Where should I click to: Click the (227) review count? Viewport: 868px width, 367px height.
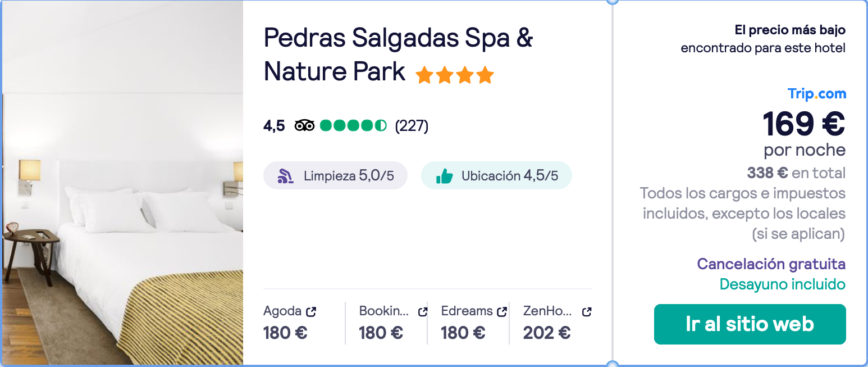[412, 126]
